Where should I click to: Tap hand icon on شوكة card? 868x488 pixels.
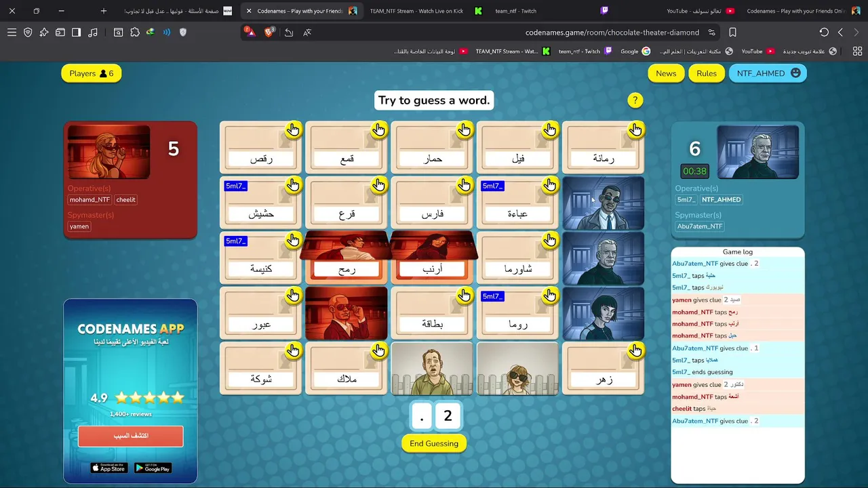coord(293,350)
